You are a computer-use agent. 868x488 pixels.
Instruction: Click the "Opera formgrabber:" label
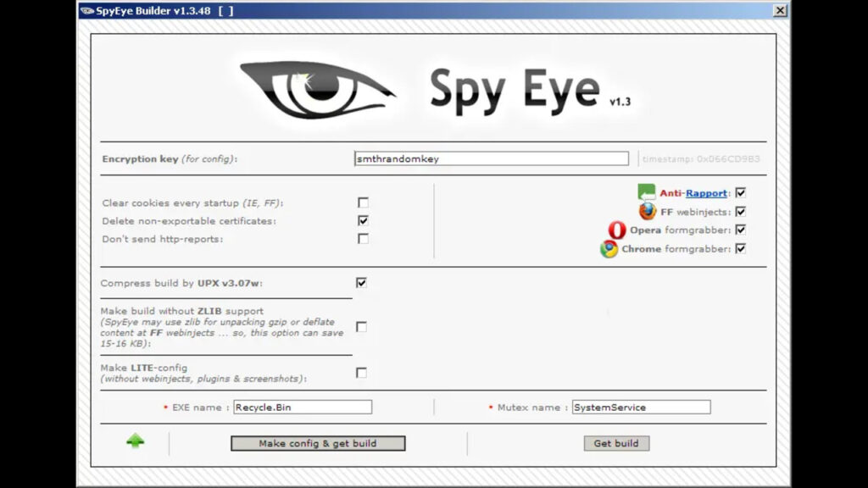point(681,230)
